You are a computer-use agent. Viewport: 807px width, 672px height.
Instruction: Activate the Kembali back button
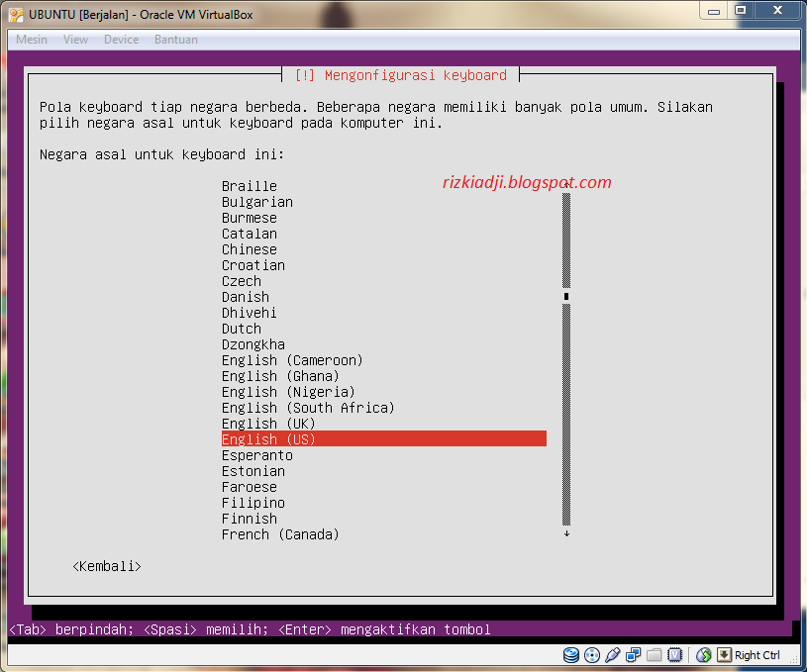click(x=107, y=566)
